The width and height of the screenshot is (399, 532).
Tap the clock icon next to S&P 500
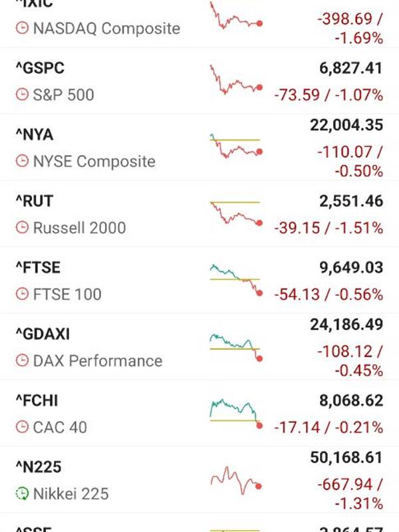(x=22, y=95)
